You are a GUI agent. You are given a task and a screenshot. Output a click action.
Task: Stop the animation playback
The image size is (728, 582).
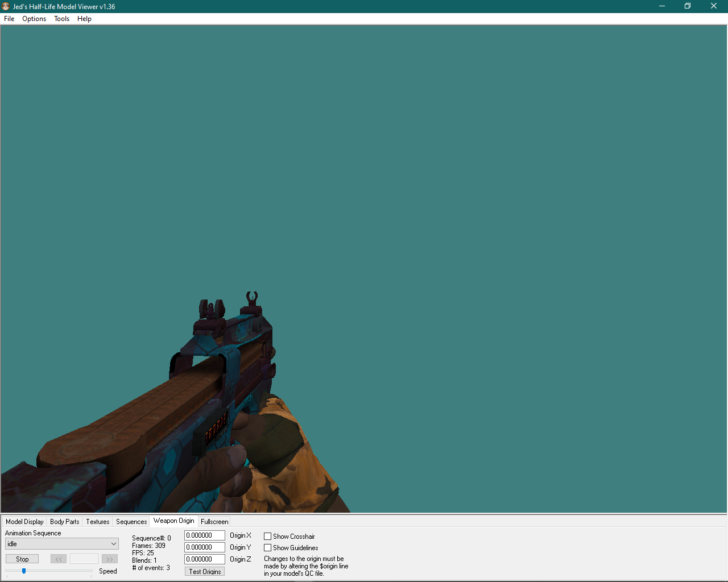click(x=22, y=559)
